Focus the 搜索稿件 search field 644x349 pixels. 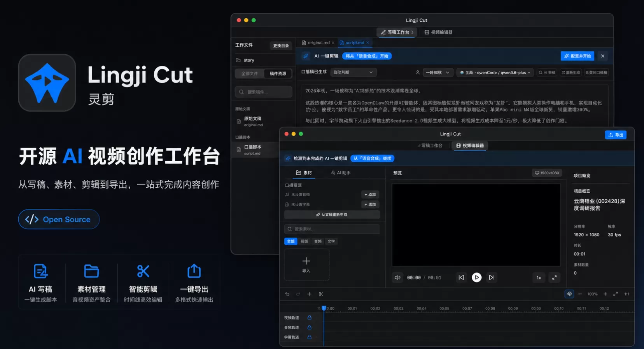(x=263, y=92)
